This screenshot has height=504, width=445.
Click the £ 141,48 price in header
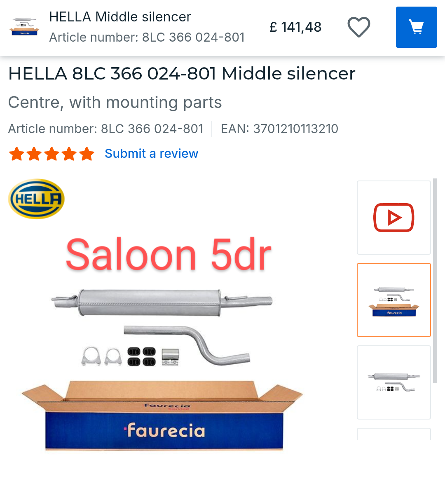(x=295, y=27)
